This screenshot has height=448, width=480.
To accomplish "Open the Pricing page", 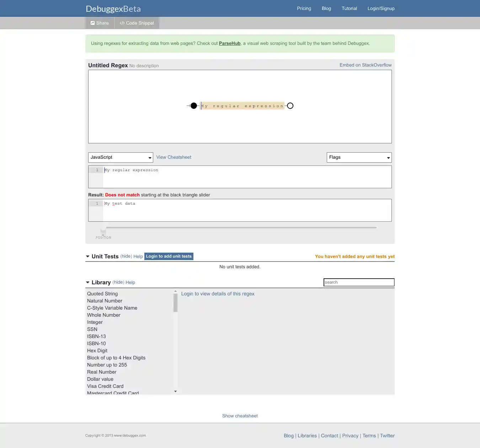I will point(304,9).
